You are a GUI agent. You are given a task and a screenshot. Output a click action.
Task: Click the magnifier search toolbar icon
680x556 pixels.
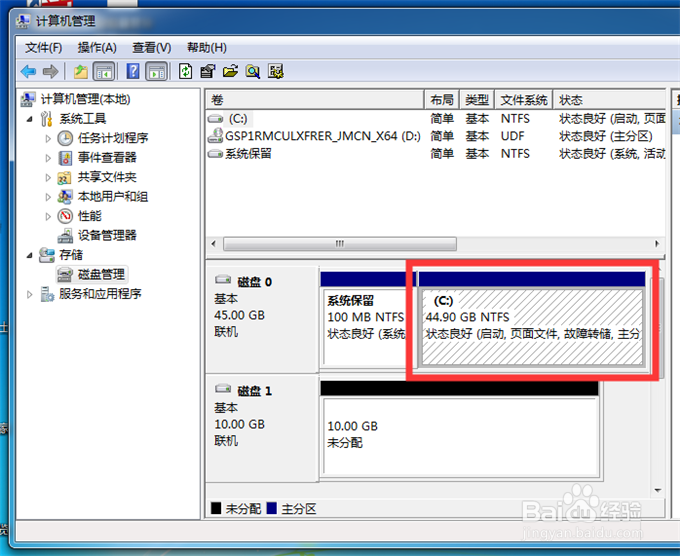point(253,71)
